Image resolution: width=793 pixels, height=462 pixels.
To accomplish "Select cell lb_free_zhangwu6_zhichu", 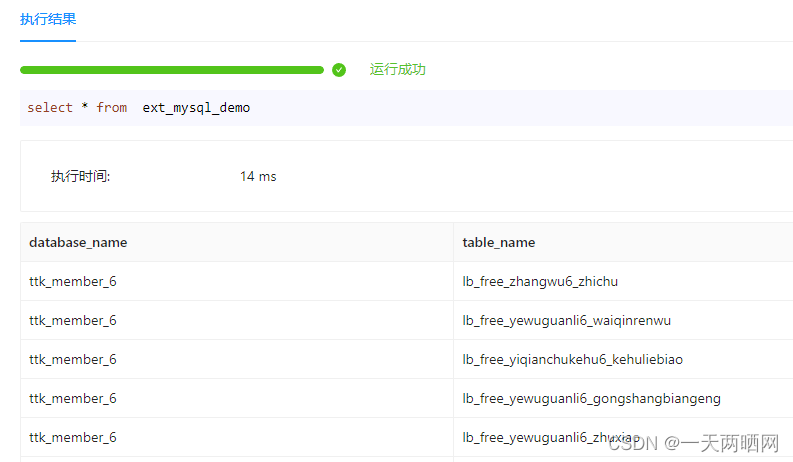I will click(x=623, y=282).
